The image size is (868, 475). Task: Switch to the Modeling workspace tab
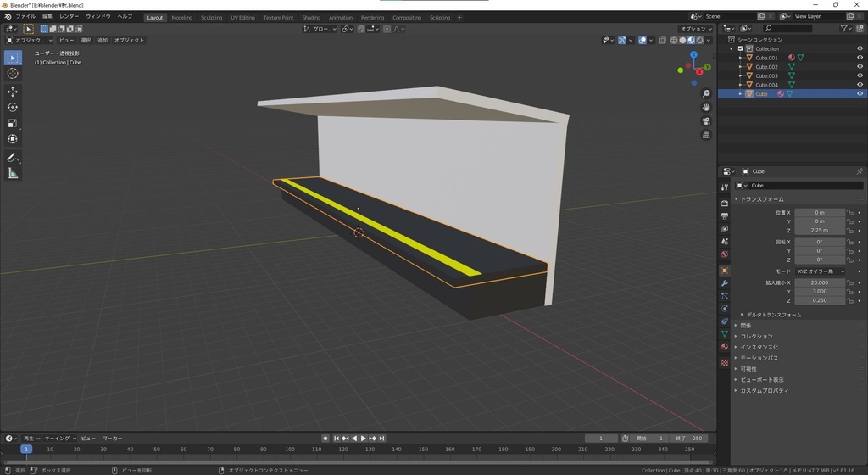tap(182, 18)
